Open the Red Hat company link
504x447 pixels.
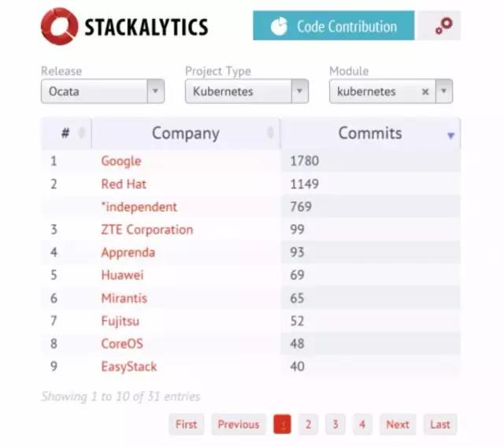tap(124, 184)
